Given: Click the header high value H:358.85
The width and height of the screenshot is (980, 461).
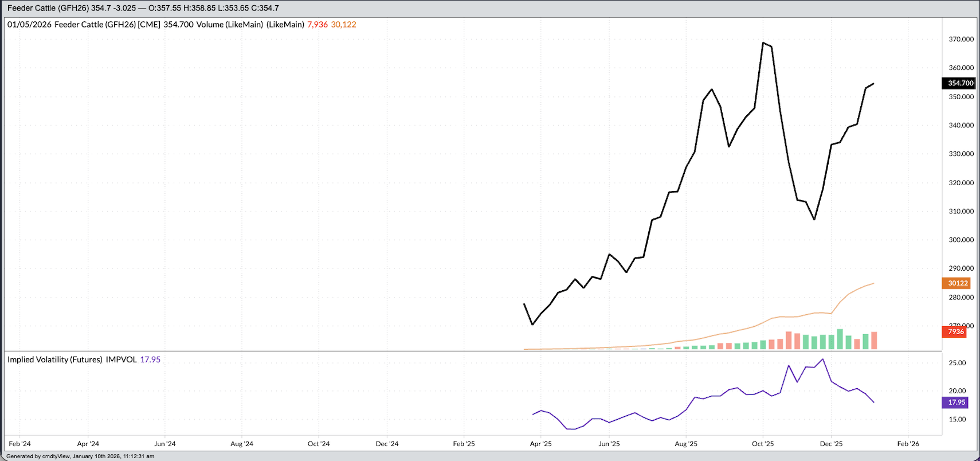Looking at the screenshot, I should click(x=200, y=8).
